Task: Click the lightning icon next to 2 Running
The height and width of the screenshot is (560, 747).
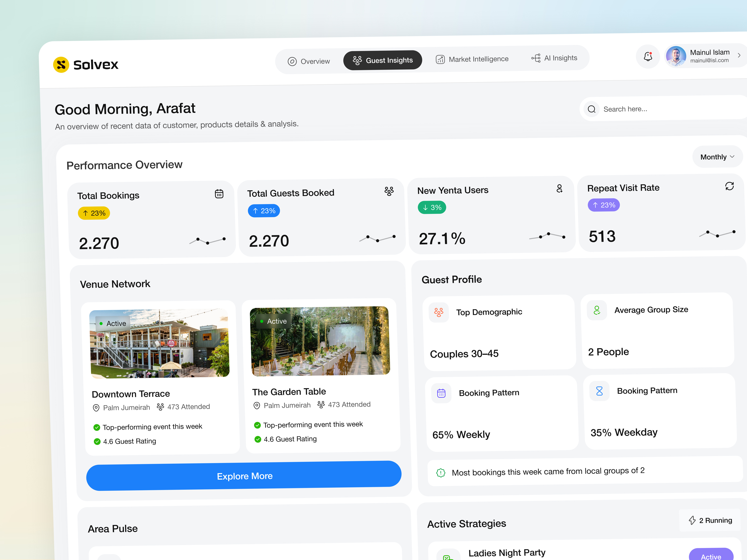Action: (x=692, y=520)
